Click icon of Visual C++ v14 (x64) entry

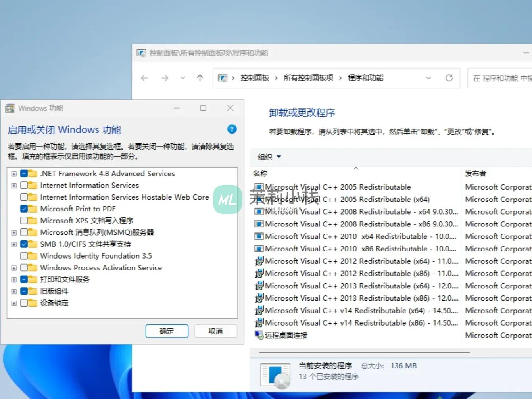(x=259, y=310)
